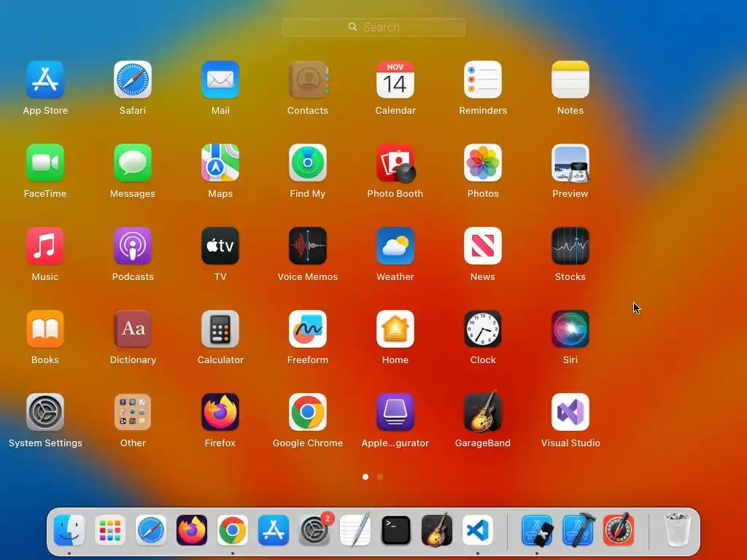Screen dimensions: 747x560
Task: Launch the Music app
Action: [x=45, y=246]
